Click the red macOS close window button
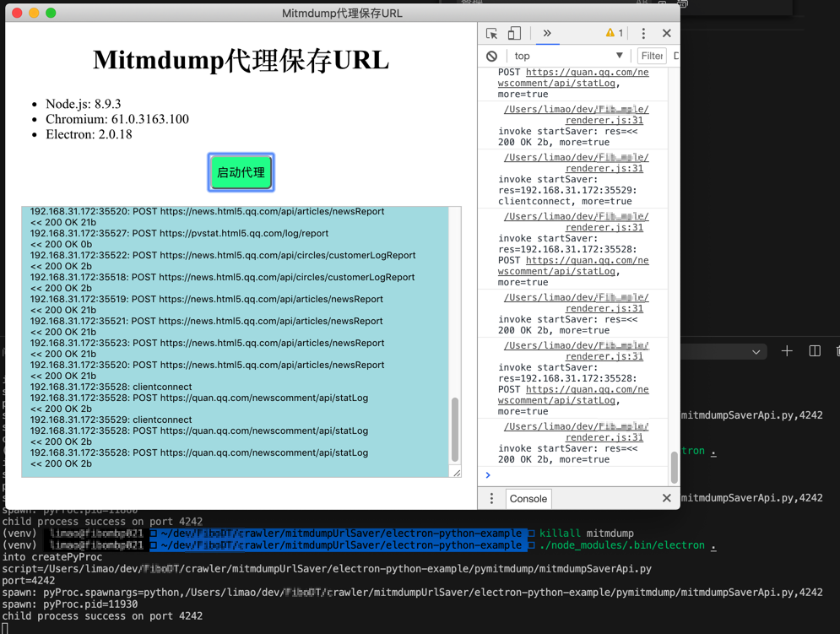840x634 pixels. pos(17,13)
